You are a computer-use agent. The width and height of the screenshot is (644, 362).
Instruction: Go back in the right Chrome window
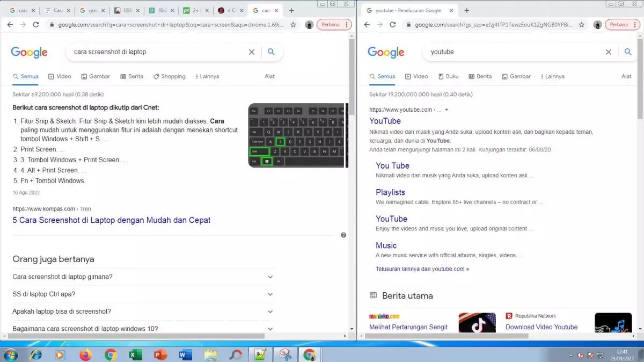[x=367, y=25]
